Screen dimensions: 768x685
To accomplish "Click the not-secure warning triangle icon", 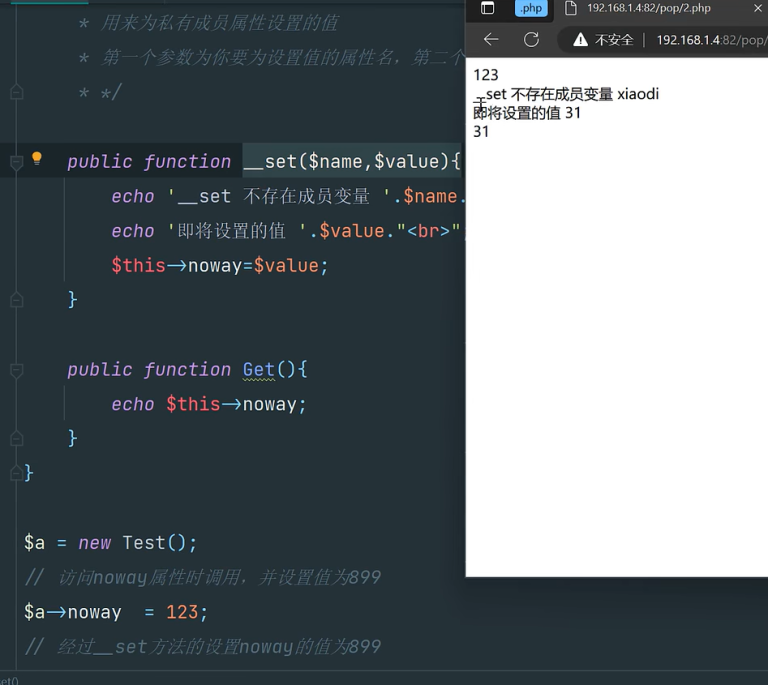I will click(580, 40).
